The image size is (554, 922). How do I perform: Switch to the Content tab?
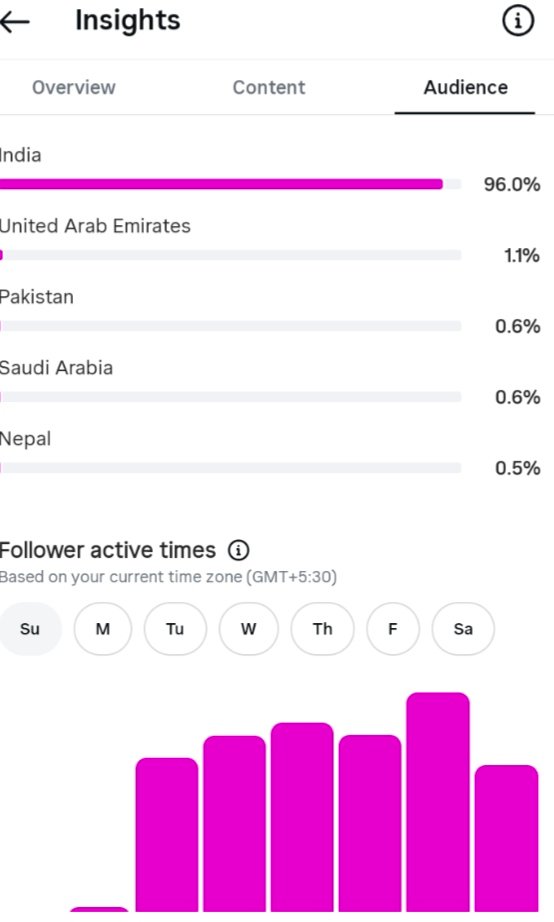[x=269, y=87]
